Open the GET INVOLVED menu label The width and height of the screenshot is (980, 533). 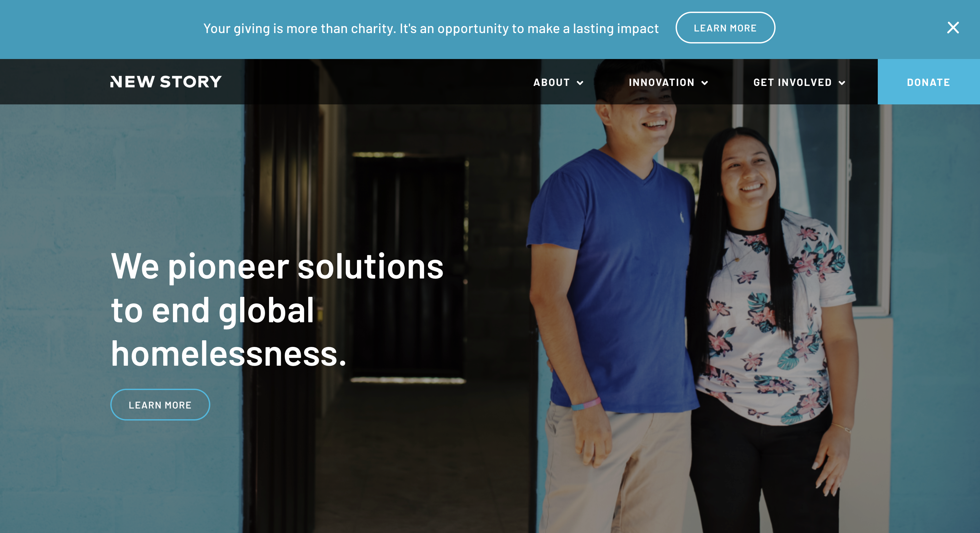click(x=792, y=82)
